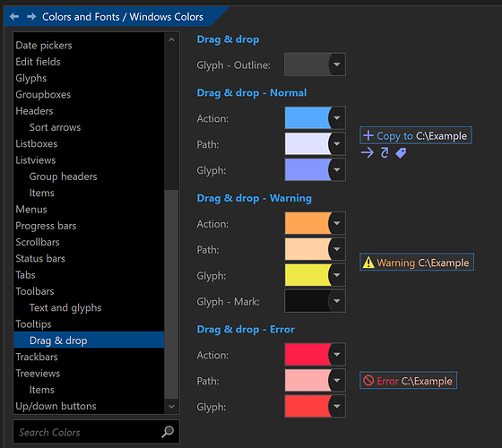Open Glyph - Outline color dropdown
This screenshot has width=502, height=448.
(x=337, y=65)
